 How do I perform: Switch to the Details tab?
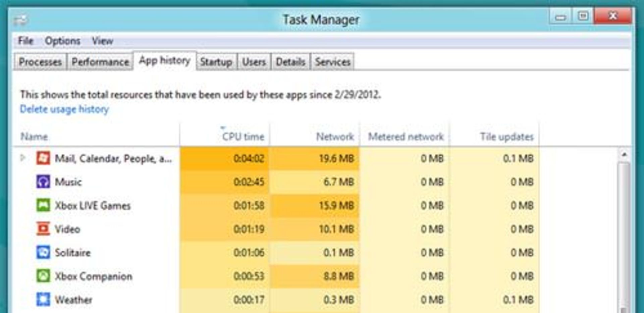[290, 62]
